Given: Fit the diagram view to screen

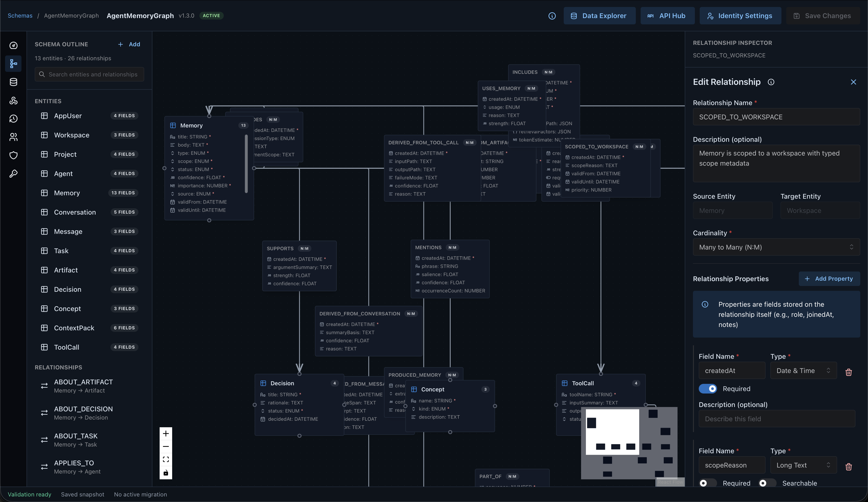Looking at the screenshot, I should [x=166, y=460].
